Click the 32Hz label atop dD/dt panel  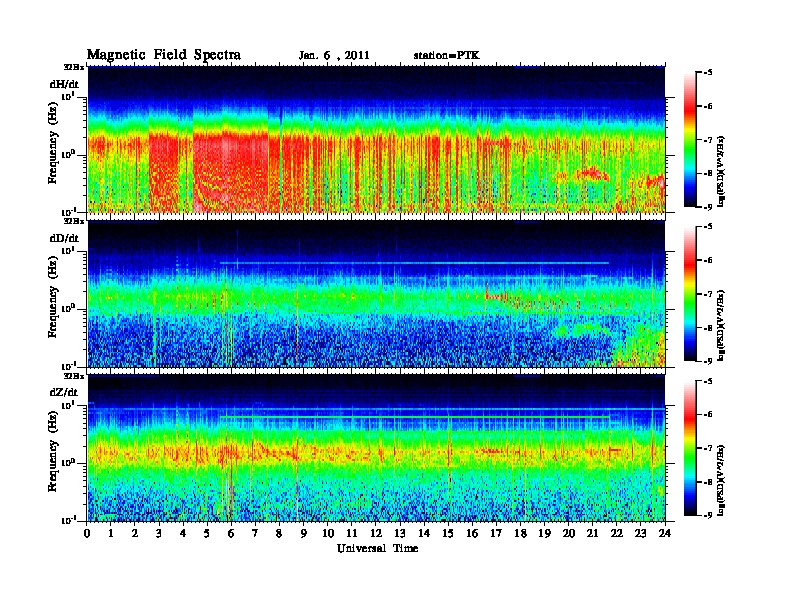(74, 221)
